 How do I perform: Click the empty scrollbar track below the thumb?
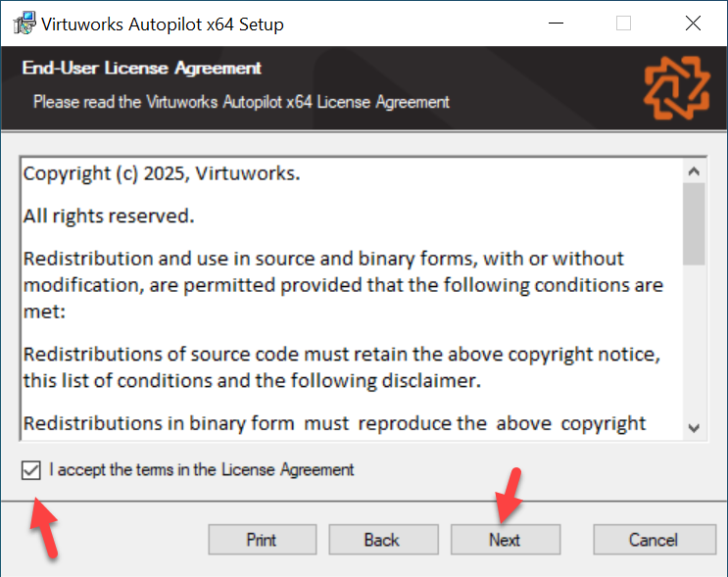pos(694,341)
